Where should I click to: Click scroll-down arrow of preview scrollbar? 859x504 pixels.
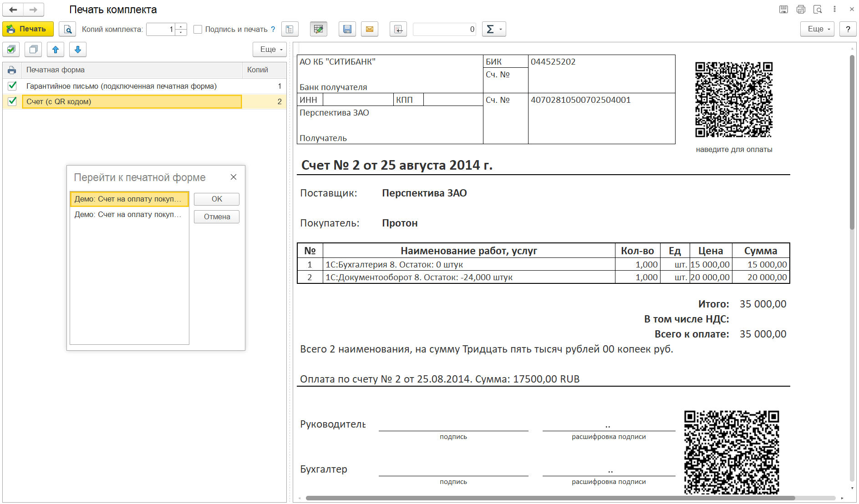(x=852, y=488)
